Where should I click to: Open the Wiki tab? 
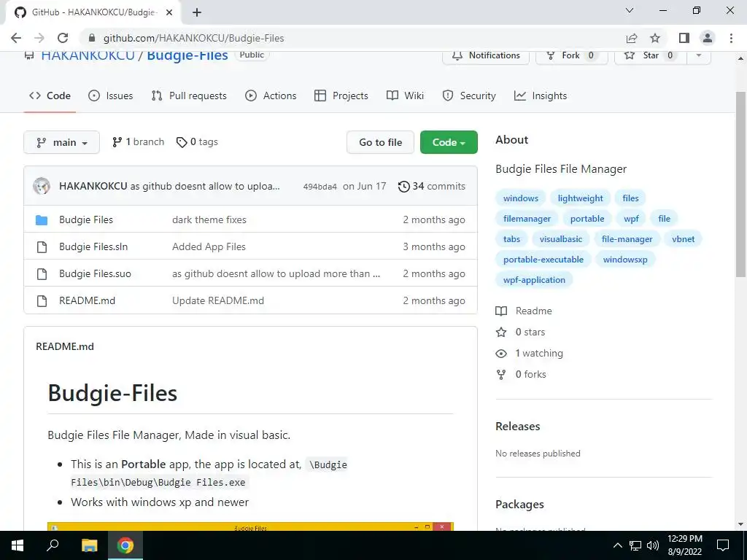tap(405, 96)
